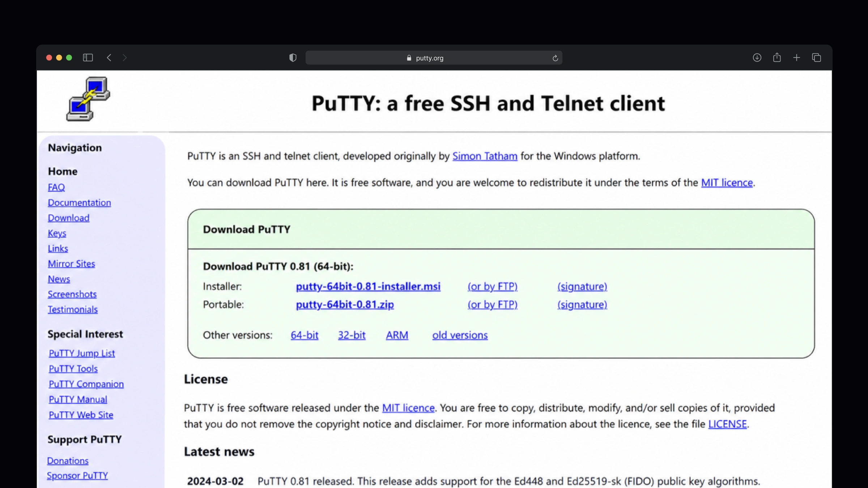Image resolution: width=868 pixels, height=488 pixels.
Task: Click the Download PuTTY box header
Action: point(501,229)
